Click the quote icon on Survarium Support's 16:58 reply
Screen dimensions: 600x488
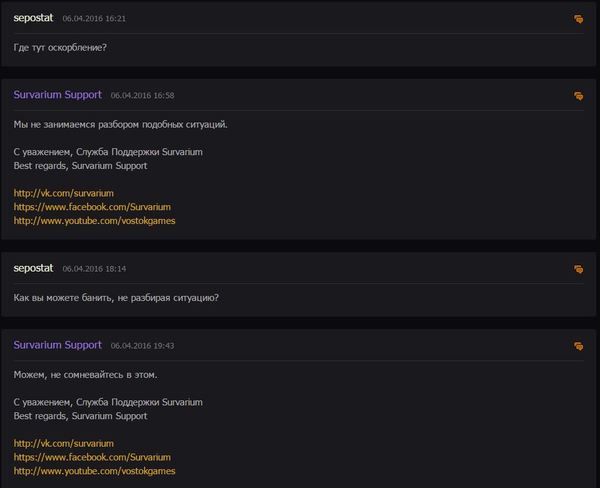(578, 96)
